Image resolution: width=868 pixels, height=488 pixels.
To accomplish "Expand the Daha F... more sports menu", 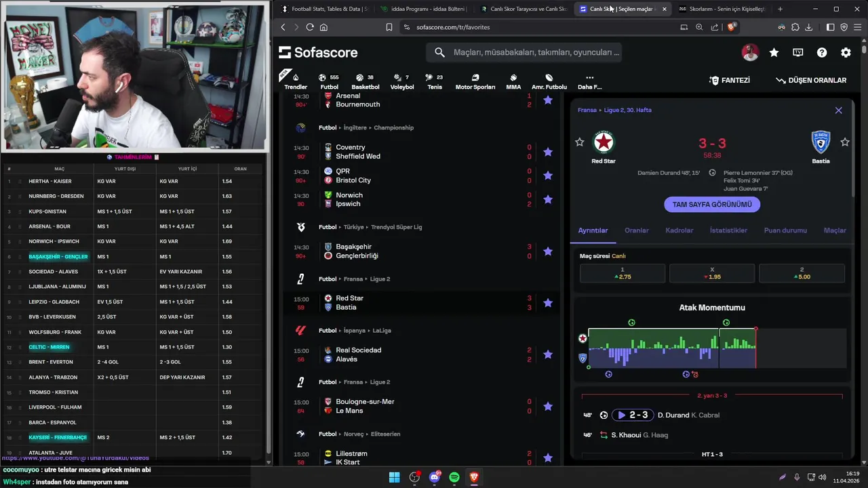I will click(589, 81).
